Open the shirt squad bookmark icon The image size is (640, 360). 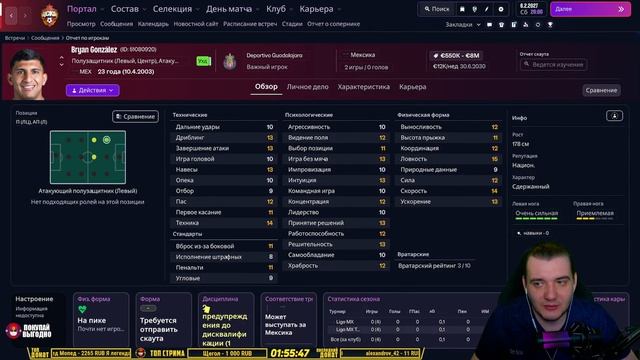pos(502,24)
